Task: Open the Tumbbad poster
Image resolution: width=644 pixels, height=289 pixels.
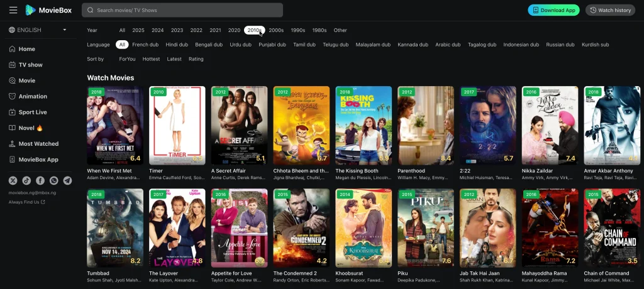Action: pos(115,228)
